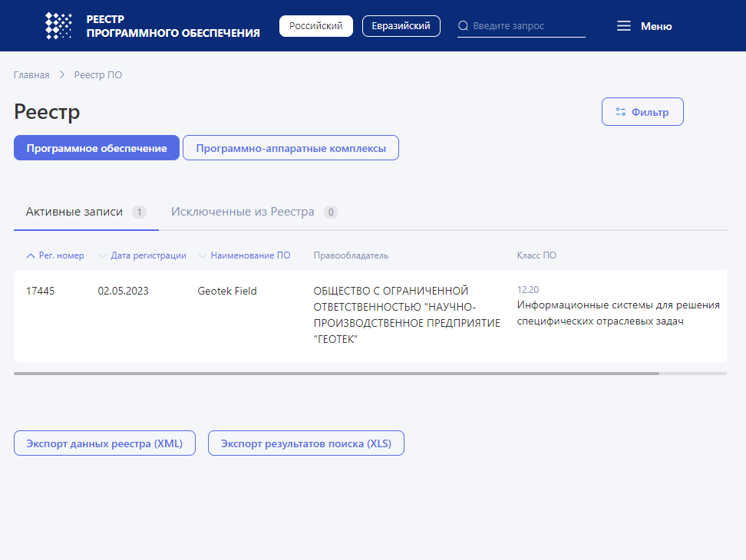Switch to the Евразийский registry
This screenshot has height=560, width=746.
point(401,26)
